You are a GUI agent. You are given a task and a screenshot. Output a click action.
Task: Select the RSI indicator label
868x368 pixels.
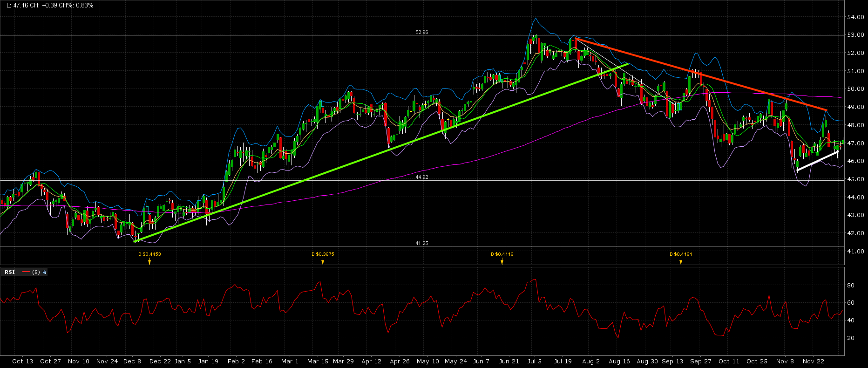coord(10,272)
